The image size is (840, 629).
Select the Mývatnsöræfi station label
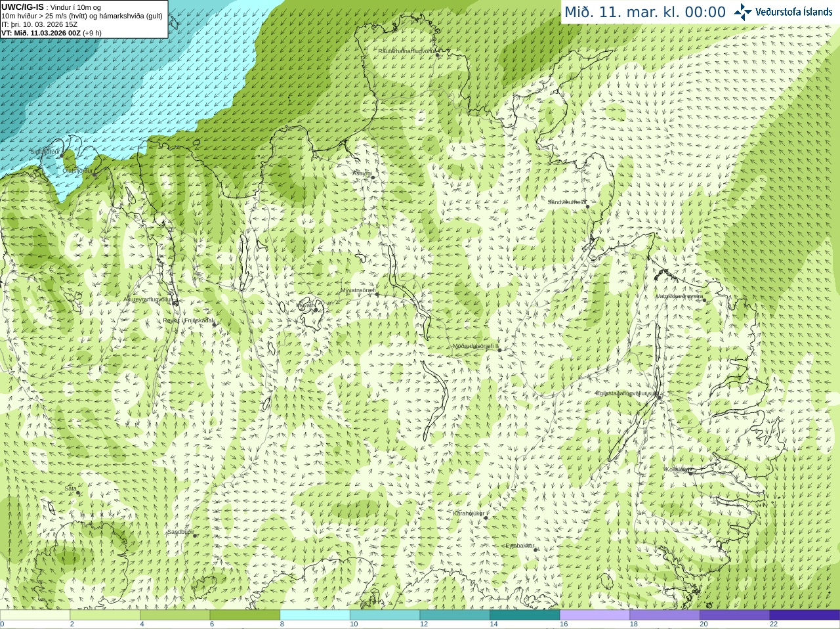click(x=358, y=290)
